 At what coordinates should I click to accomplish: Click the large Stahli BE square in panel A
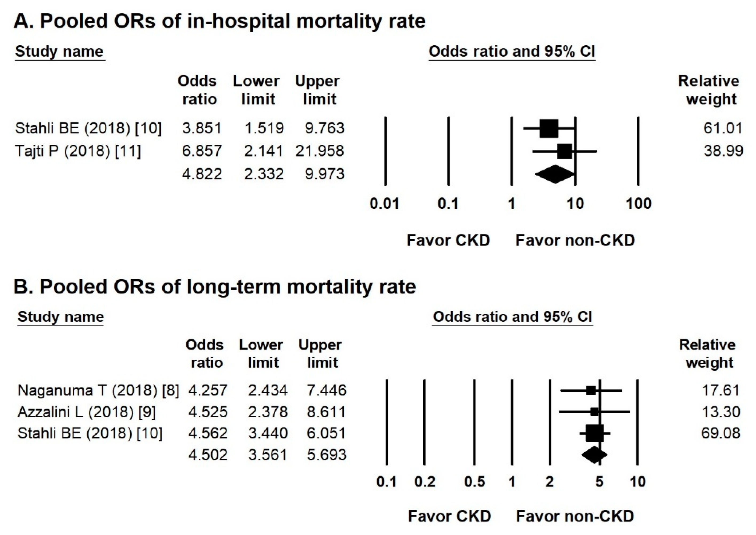tap(549, 128)
